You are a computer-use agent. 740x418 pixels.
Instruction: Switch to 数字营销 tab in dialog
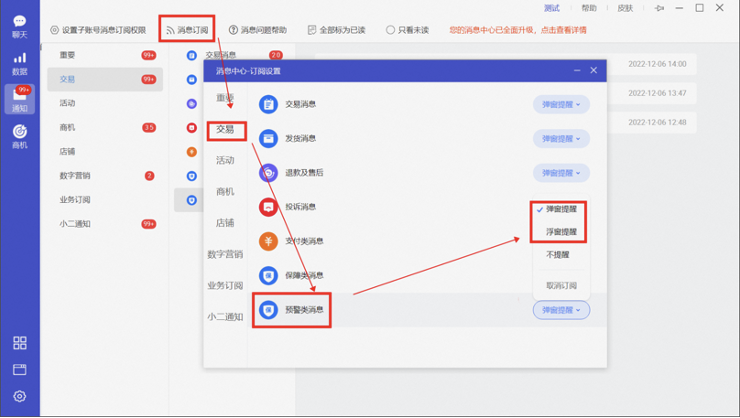click(225, 254)
